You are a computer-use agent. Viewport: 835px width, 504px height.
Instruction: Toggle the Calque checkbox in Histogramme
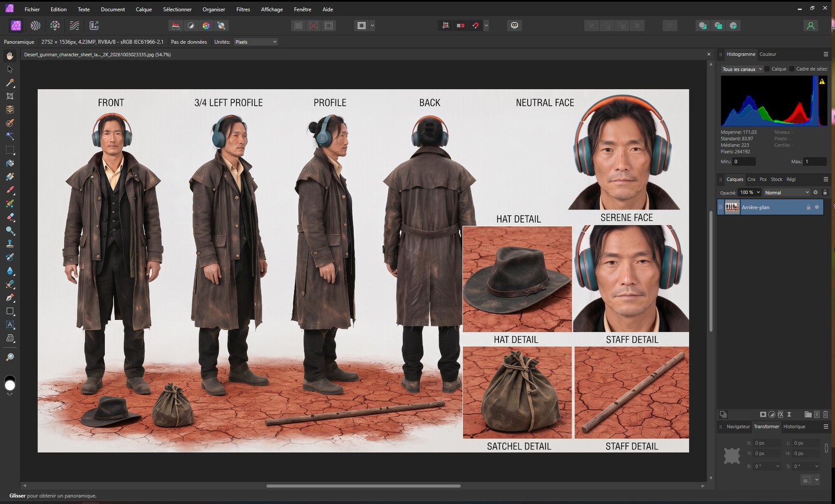pyautogui.click(x=767, y=69)
